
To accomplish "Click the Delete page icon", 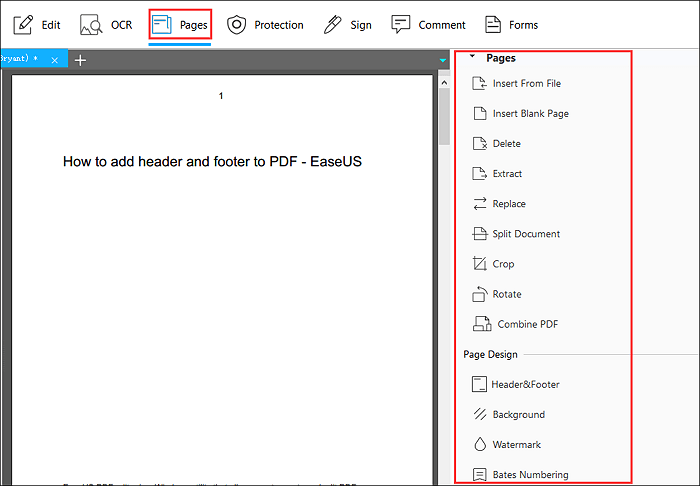I will point(480,143).
